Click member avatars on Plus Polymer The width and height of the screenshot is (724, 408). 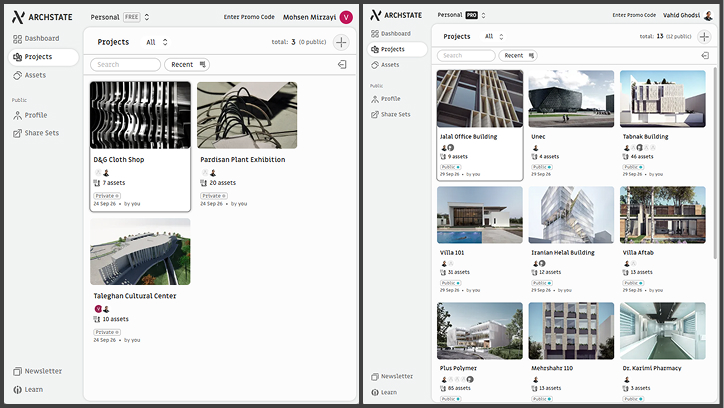[x=458, y=379]
